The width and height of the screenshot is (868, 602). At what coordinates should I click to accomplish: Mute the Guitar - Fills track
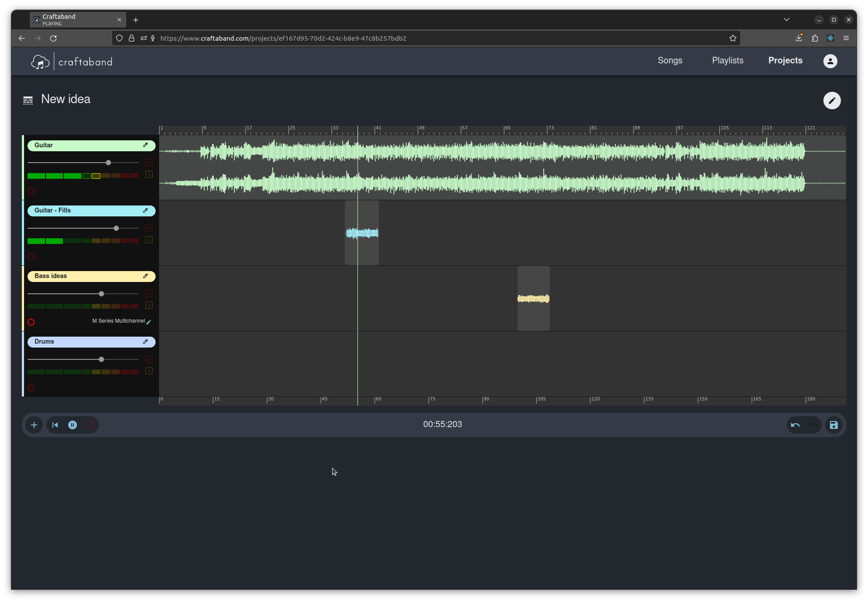coord(149,228)
